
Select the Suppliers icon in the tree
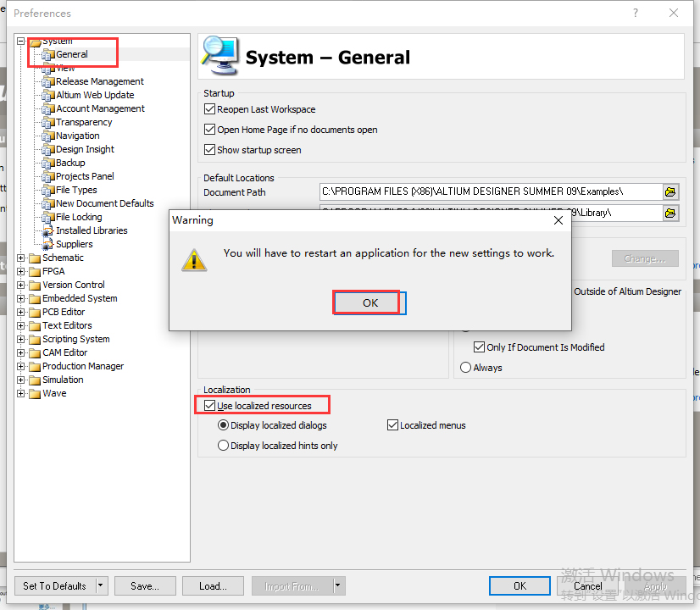click(x=47, y=245)
